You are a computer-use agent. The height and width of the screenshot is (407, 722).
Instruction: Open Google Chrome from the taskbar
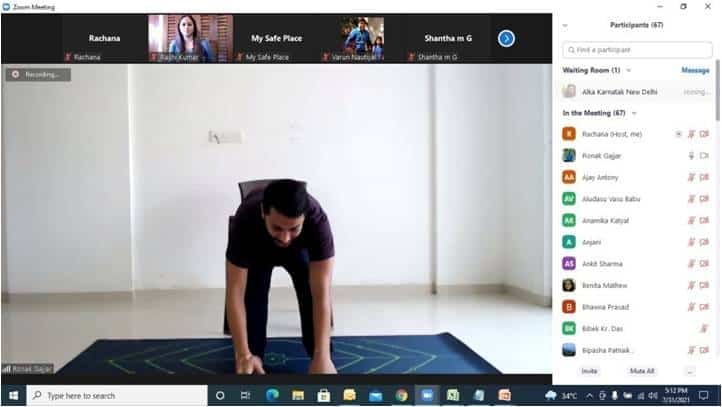[401, 396]
